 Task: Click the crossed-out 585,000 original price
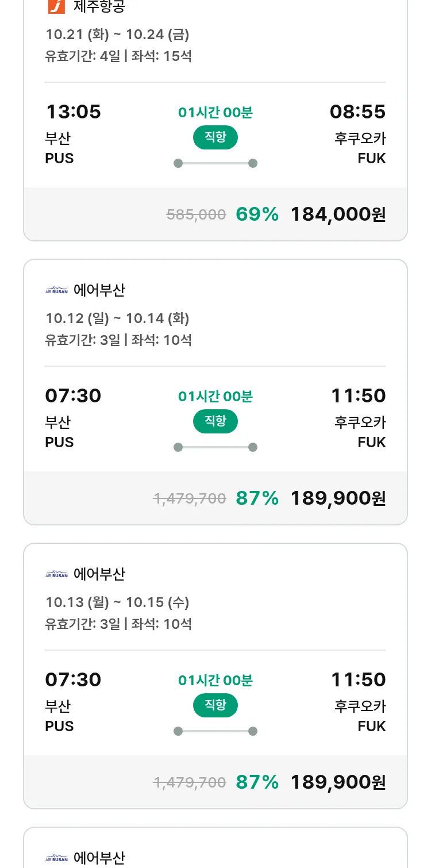196,215
